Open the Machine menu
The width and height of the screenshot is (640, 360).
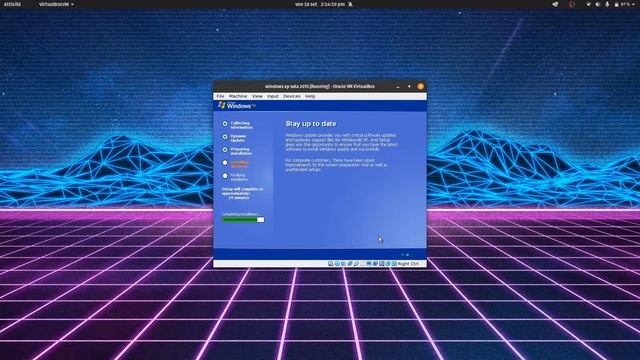[238, 96]
